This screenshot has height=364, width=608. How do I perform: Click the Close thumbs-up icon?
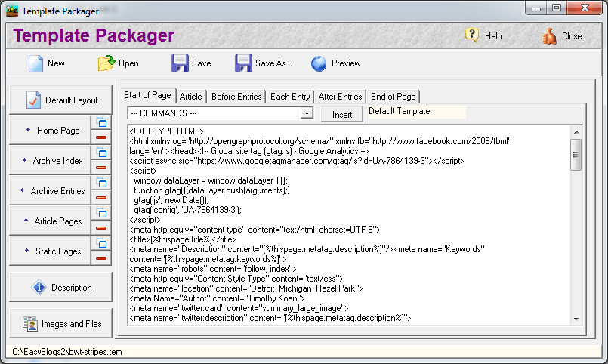[x=549, y=36]
